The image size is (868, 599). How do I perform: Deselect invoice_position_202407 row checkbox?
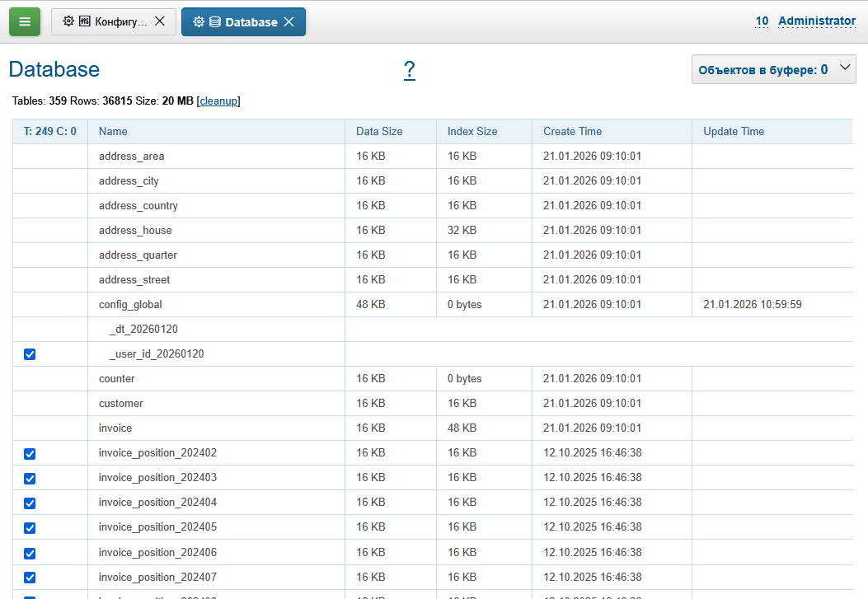click(x=30, y=577)
